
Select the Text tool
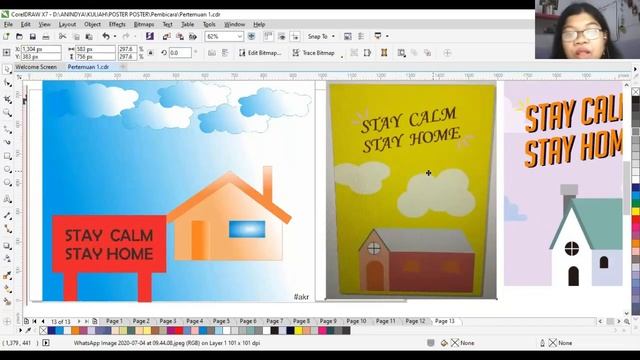click(x=7, y=199)
